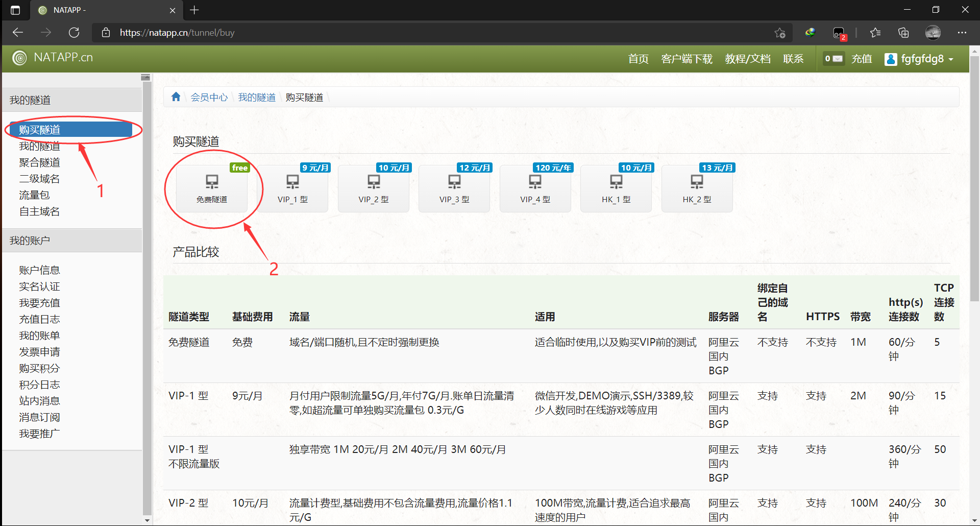Click the 充值 recharge link
Viewport: 980px width, 526px height.
click(861, 59)
